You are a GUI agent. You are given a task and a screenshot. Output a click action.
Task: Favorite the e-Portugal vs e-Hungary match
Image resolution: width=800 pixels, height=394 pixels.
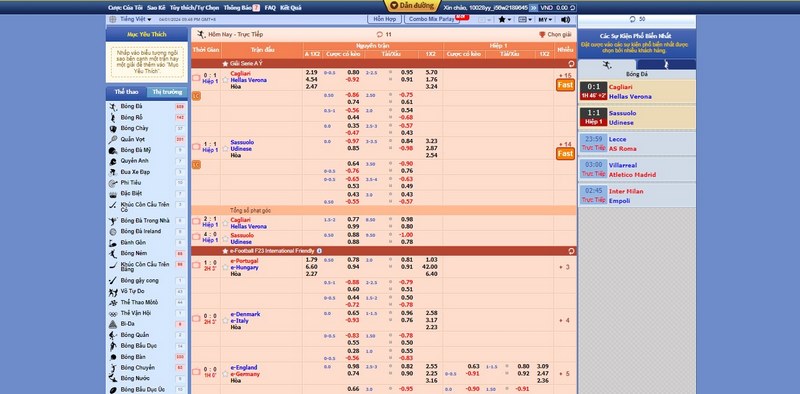(225, 267)
